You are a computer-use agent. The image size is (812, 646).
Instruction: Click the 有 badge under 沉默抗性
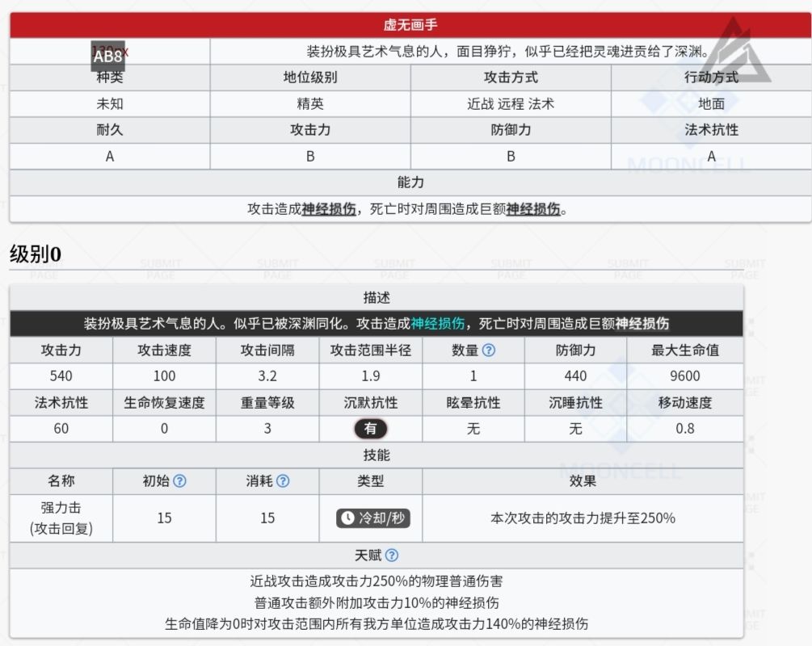pyautogui.click(x=370, y=429)
